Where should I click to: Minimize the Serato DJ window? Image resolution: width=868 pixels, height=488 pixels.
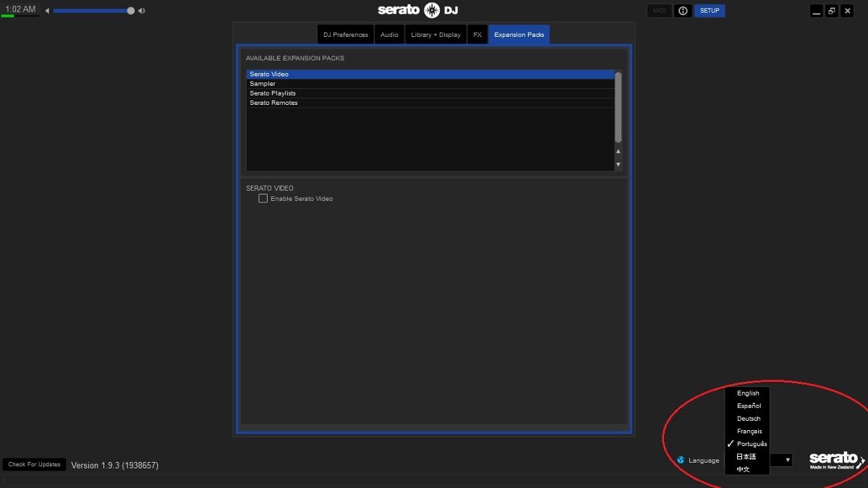817,11
